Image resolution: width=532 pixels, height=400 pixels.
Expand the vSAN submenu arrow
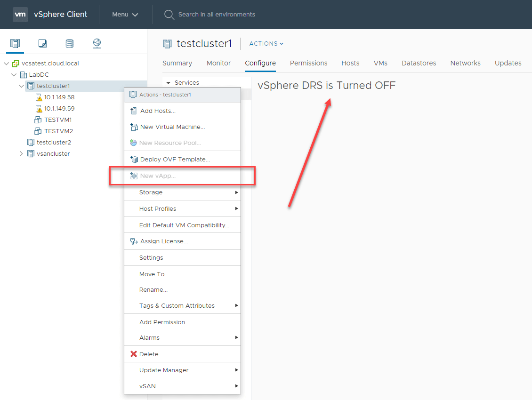[x=236, y=386]
